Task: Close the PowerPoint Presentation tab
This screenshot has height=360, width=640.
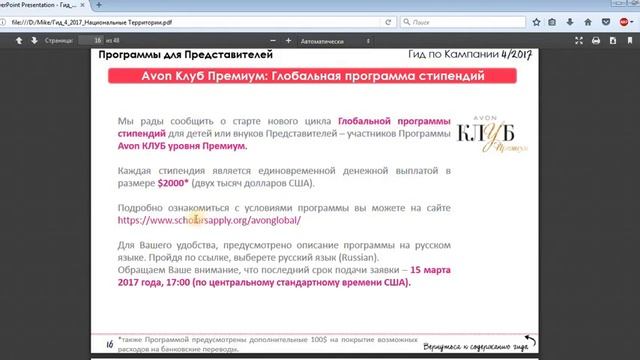Action: pyautogui.click(x=82, y=5)
